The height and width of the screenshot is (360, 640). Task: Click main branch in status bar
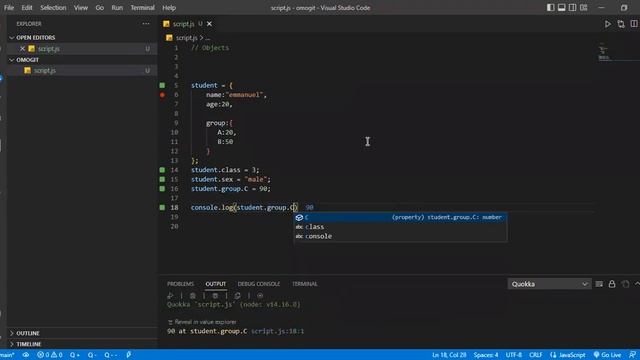point(7,355)
